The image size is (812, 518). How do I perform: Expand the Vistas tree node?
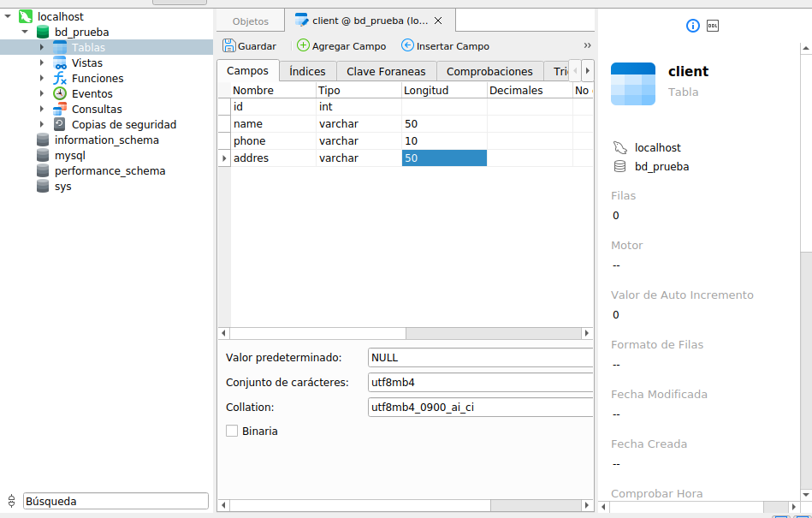[x=41, y=63]
